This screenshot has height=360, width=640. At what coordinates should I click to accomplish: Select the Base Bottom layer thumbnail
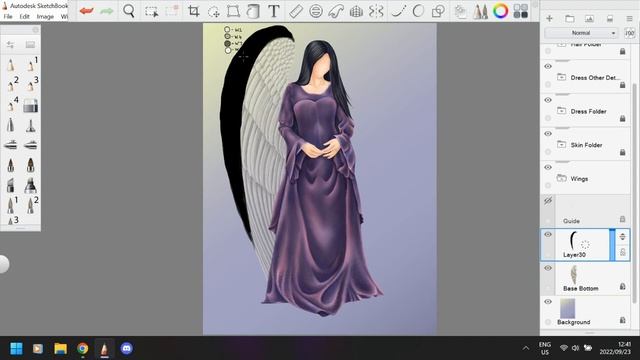[573, 275]
